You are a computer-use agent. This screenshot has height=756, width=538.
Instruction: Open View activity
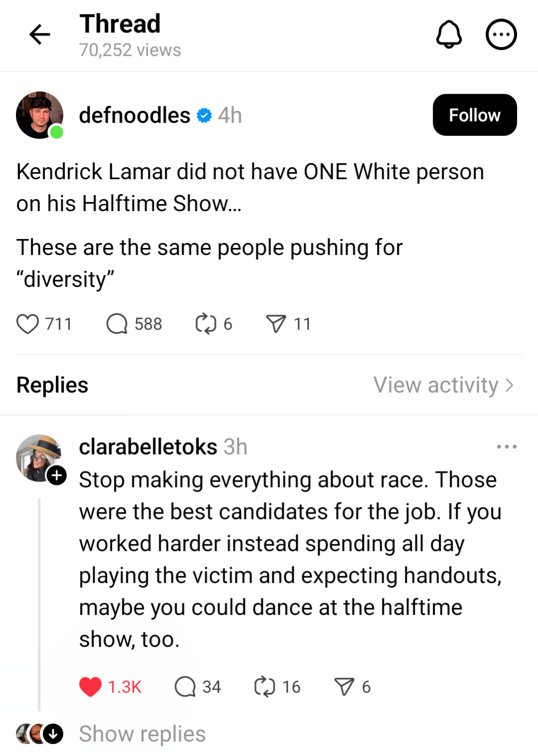pos(443,385)
